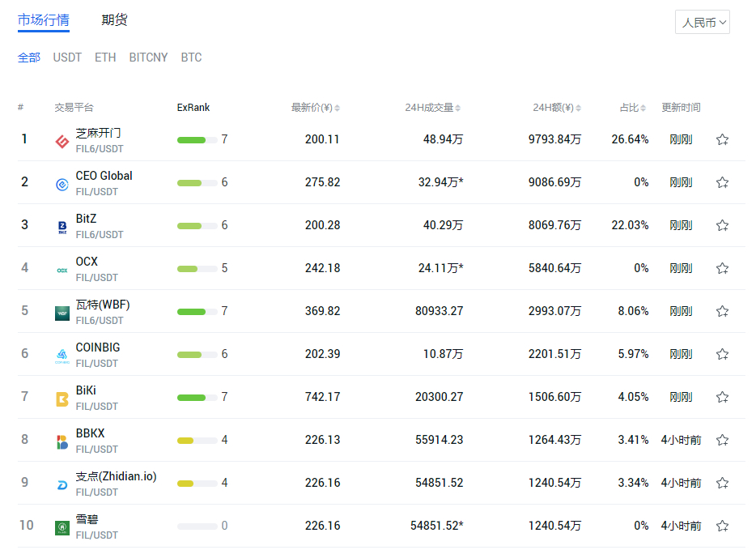Click the ExRank bar for BiKi

pyautogui.click(x=197, y=398)
